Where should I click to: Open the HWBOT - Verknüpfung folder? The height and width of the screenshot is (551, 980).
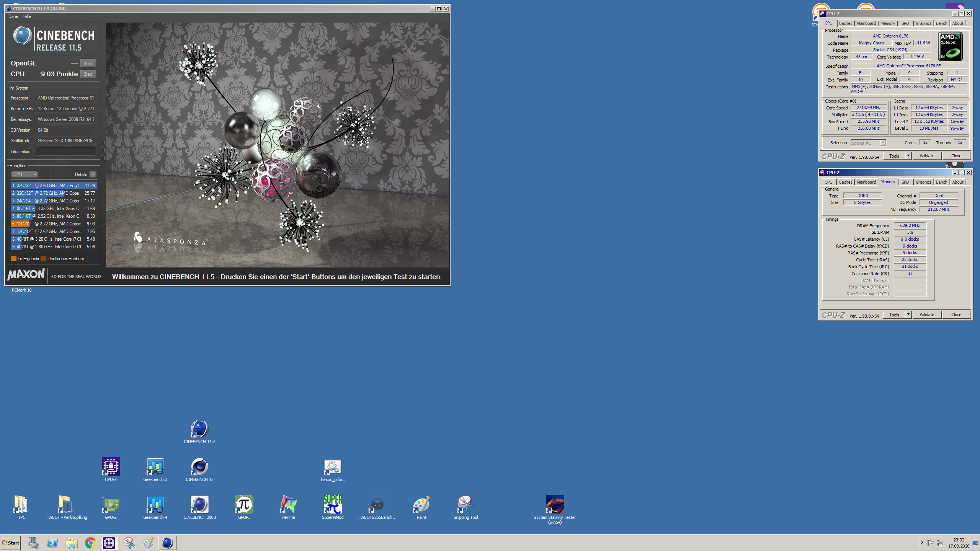click(x=66, y=507)
